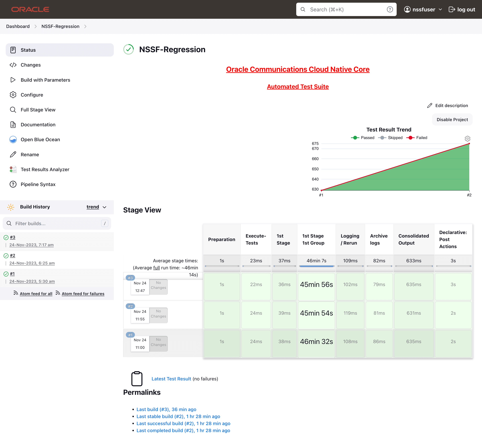The image size is (482, 448).
Task: Click the Test Result Trend settings gear
Action: (x=467, y=139)
